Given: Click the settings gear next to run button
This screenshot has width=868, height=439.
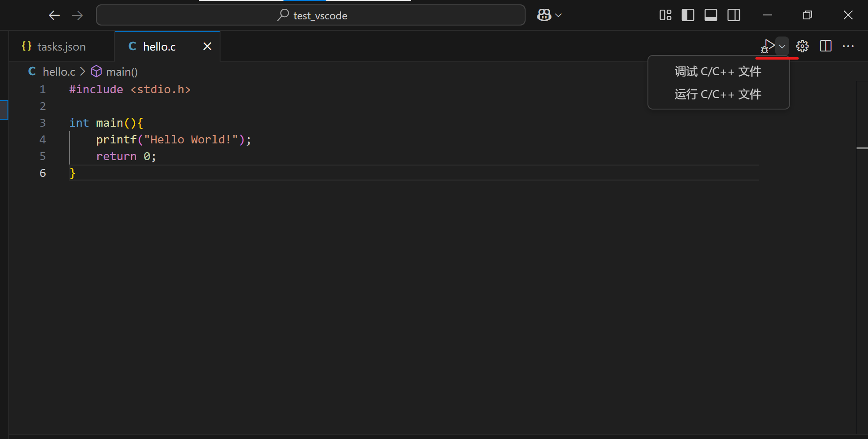Looking at the screenshot, I should [802, 46].
